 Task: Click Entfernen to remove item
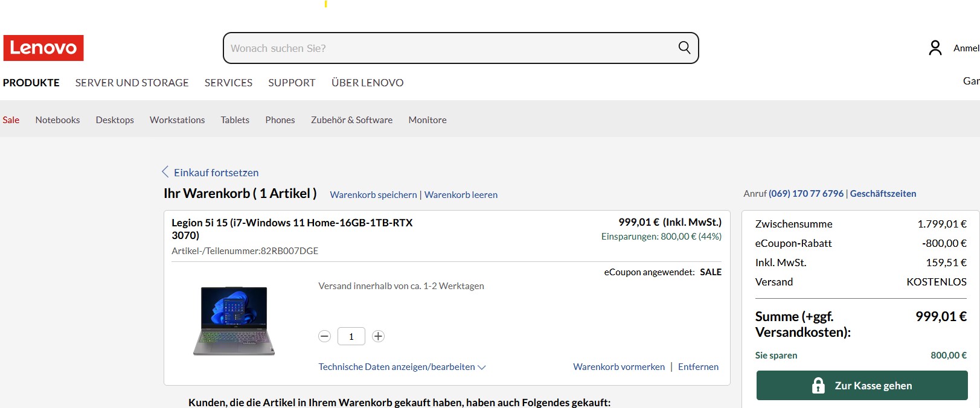pos(698,367)
